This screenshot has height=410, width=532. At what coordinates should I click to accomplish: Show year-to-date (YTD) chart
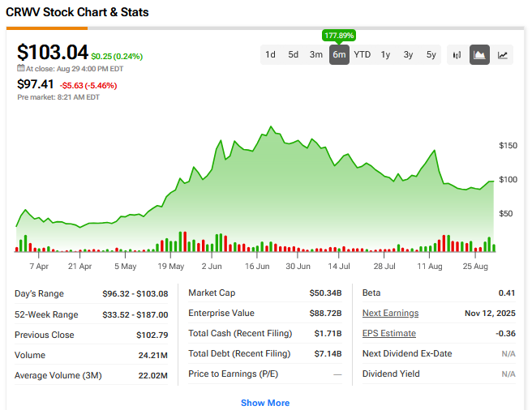pos(362,55)
